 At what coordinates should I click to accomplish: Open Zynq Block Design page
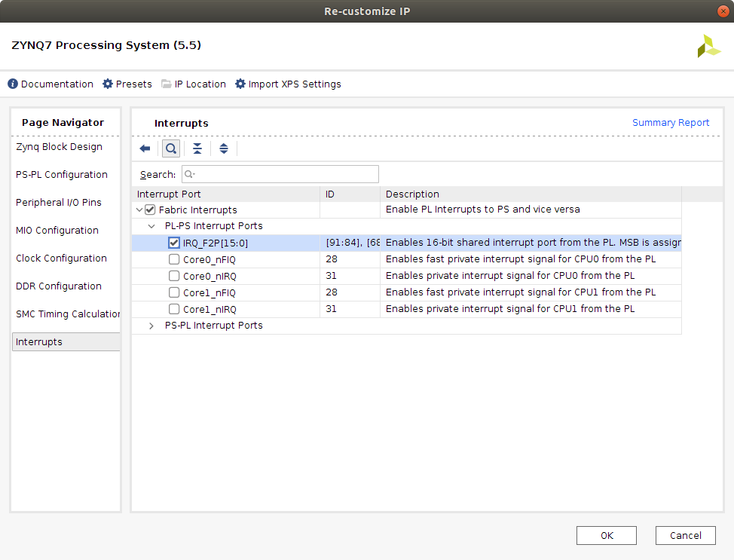pos(59,146)
